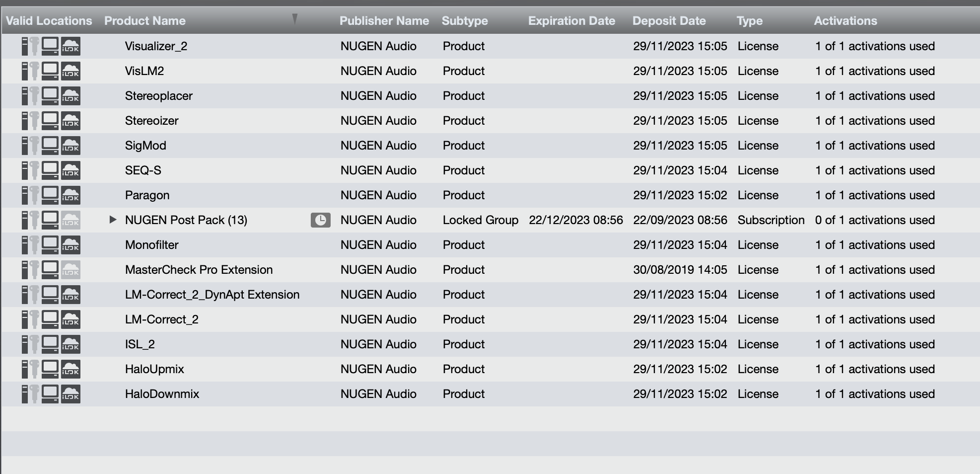Sort by the Expiration Date header
The image size is (980, 474).
click(571, 21)
